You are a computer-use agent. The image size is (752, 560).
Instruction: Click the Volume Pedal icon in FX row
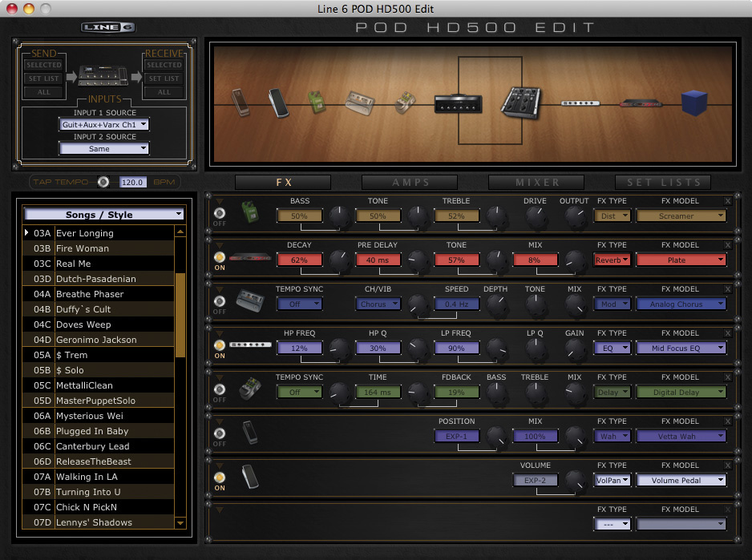click(250, 477)
